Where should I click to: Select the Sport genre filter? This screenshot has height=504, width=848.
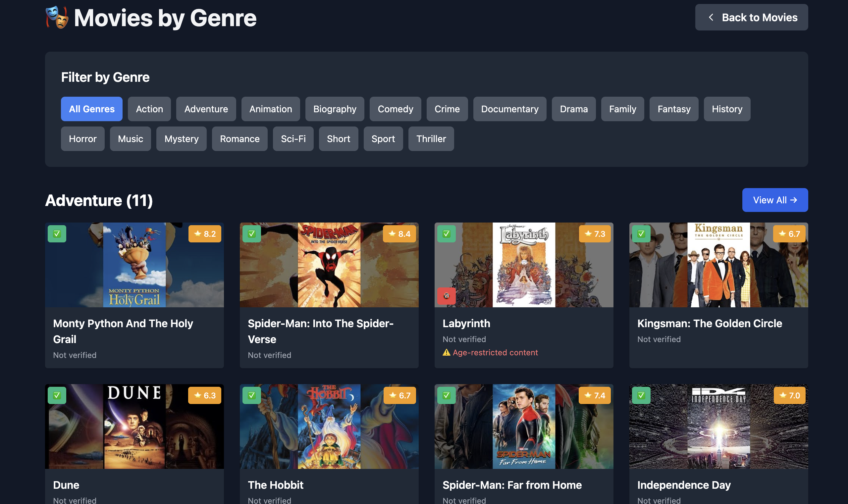(x=383, y=139)
